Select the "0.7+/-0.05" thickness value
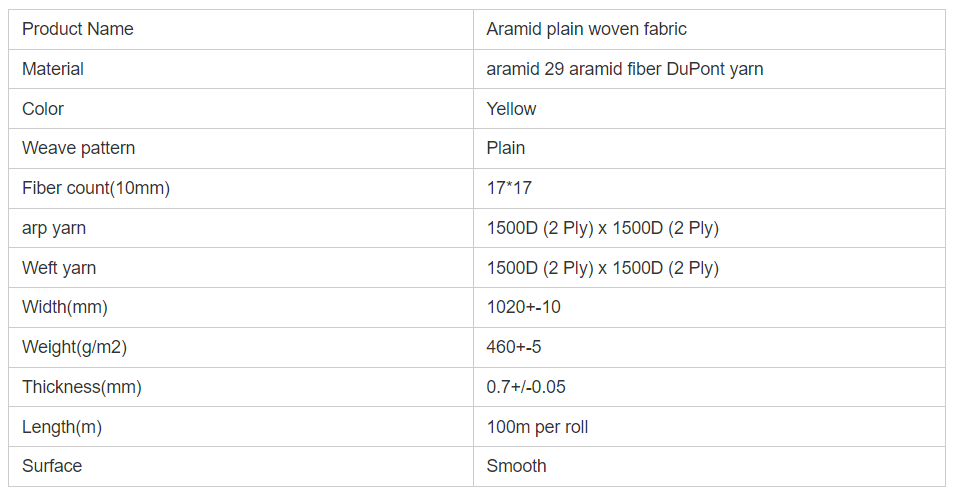Viewport: 958px width, 495px height. [x=526, y=387]
